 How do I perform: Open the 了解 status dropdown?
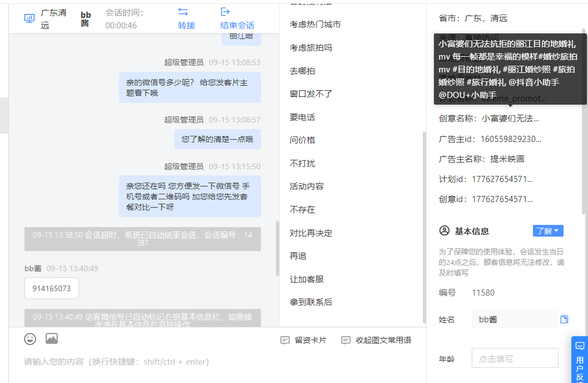pyautogui.click(x=548, y=231)
